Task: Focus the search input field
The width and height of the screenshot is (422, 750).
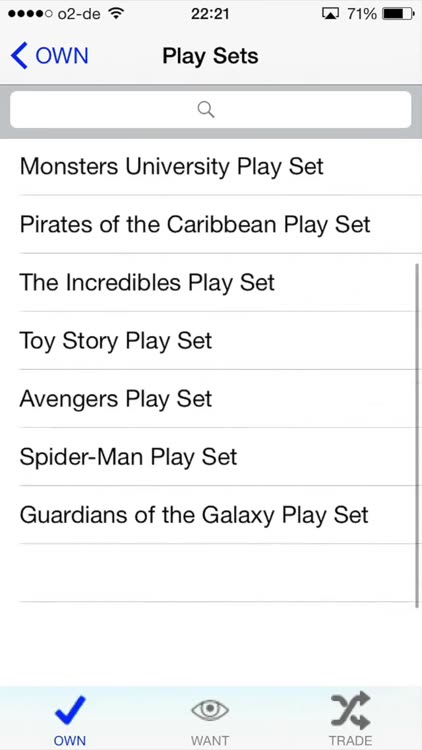Action: tap(211, 110)
